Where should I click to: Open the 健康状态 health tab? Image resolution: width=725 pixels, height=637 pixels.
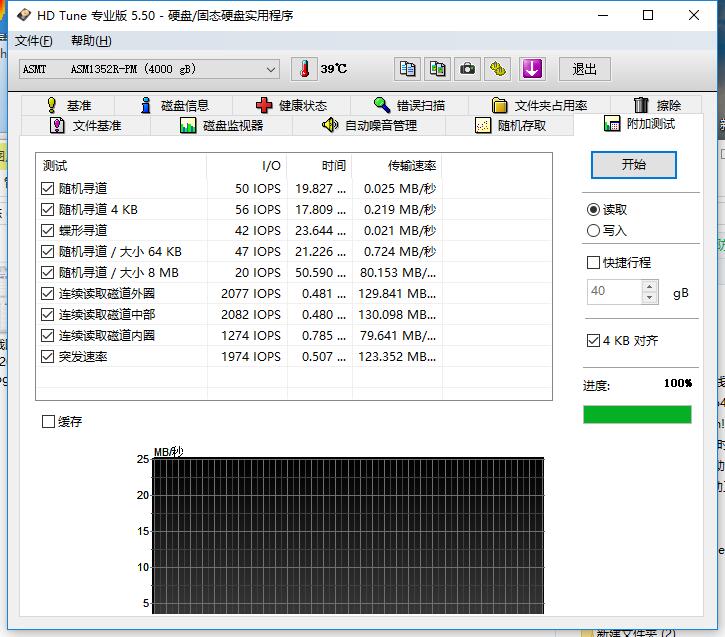point(291,105)
